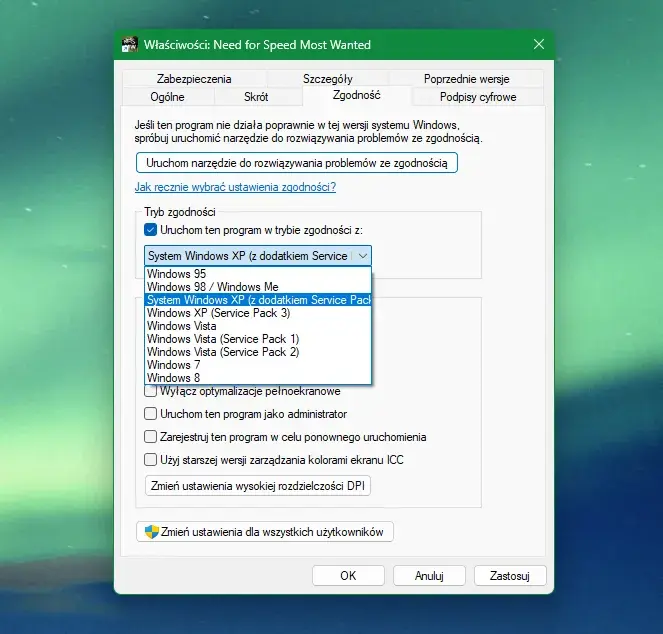Open the Szczegóły tab
This screenshot has width=663, height=634.
pos(328,79)
